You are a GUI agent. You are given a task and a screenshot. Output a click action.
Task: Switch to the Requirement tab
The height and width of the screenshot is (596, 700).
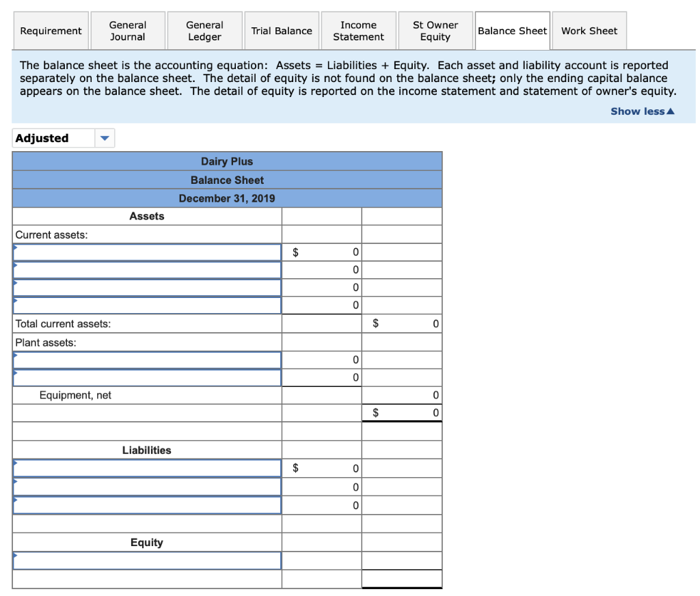pos(51,30)
